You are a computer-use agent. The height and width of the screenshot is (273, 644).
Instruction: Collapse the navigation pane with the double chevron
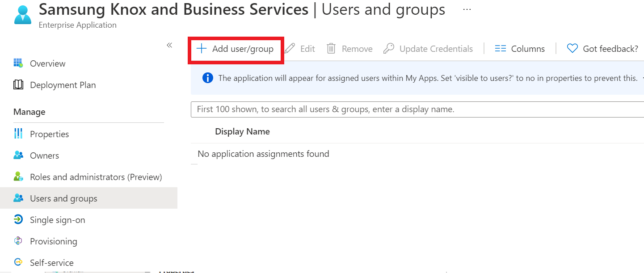click(x=169, y=45)
